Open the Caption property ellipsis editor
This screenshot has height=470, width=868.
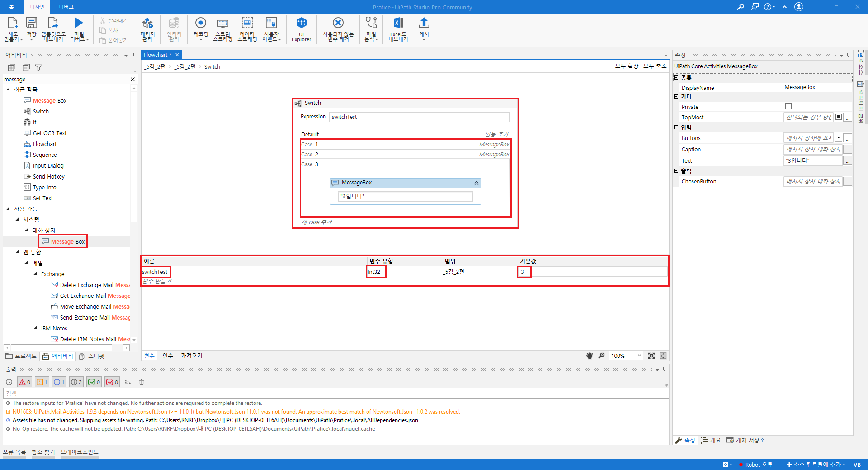pos(848,150)
